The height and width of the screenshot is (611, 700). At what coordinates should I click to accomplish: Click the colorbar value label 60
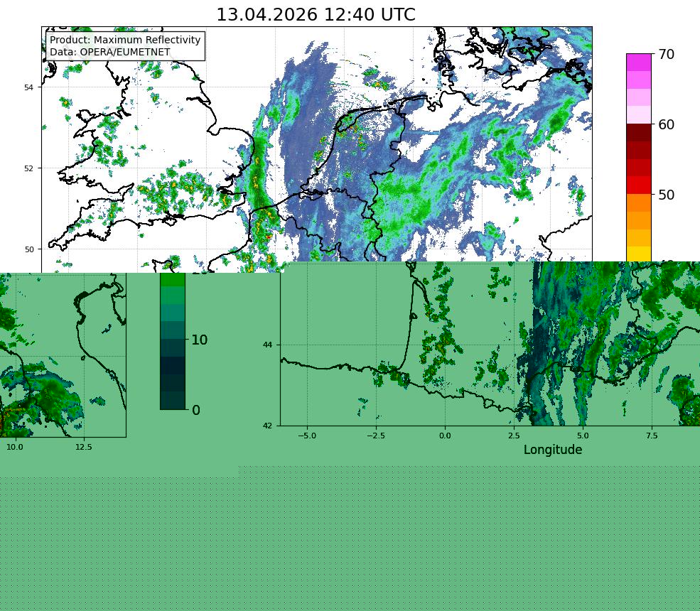[x=666, y=124]
